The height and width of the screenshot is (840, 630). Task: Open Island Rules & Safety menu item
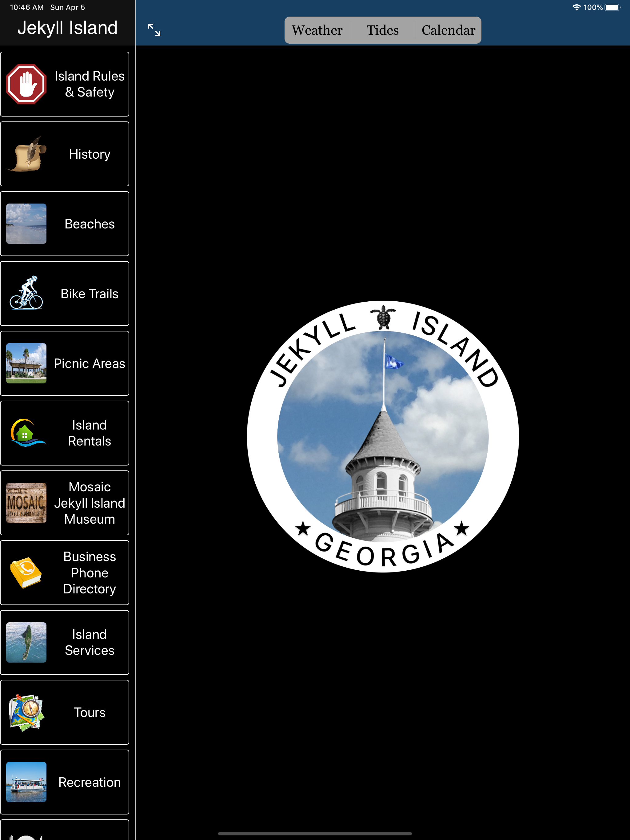click(x=65, y=84)
